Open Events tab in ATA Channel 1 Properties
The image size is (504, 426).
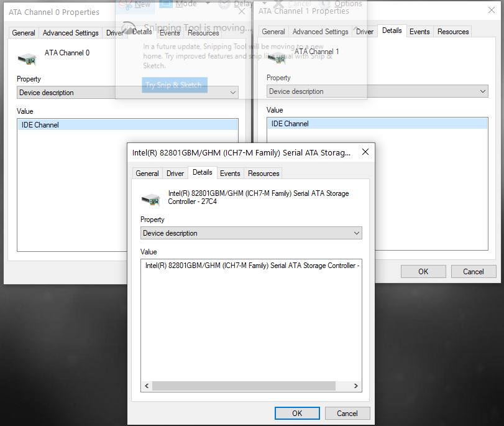click(419, 32)
